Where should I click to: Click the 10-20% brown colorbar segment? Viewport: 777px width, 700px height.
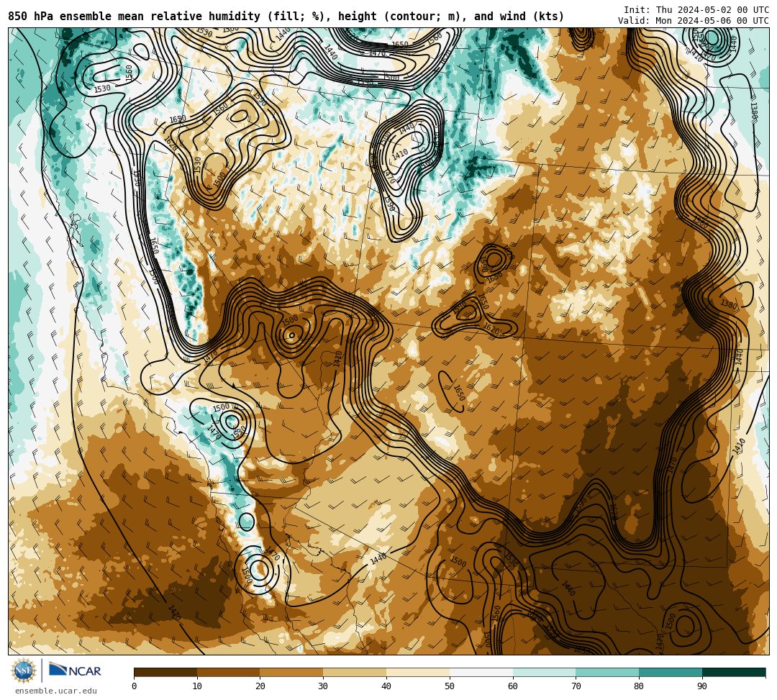229,672
